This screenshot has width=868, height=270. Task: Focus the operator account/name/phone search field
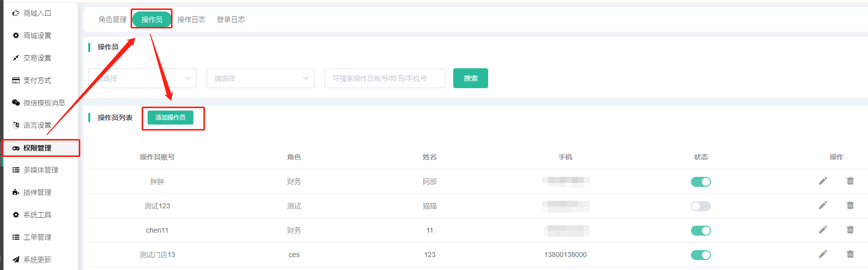pyautogui.click(x=385, y=78)
